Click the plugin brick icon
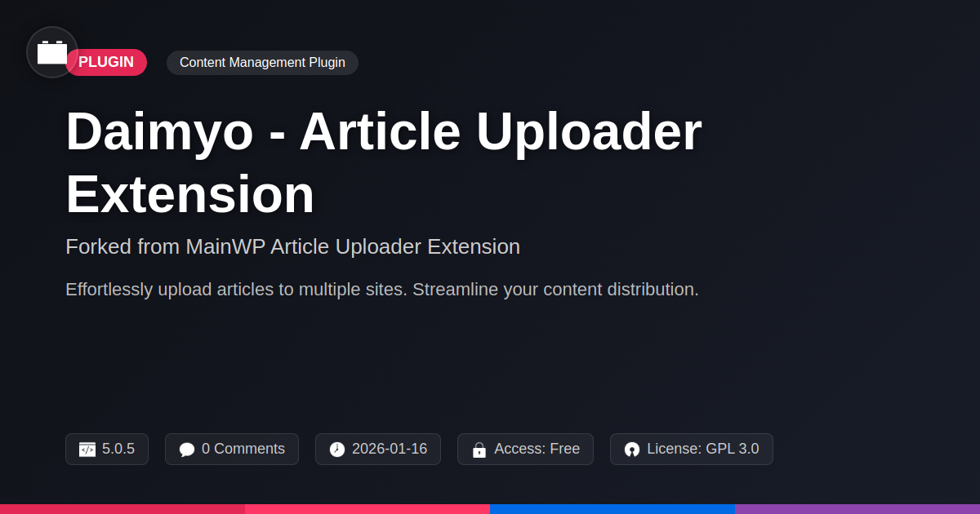Screen dimensions: 980x514 coord(52,52)
